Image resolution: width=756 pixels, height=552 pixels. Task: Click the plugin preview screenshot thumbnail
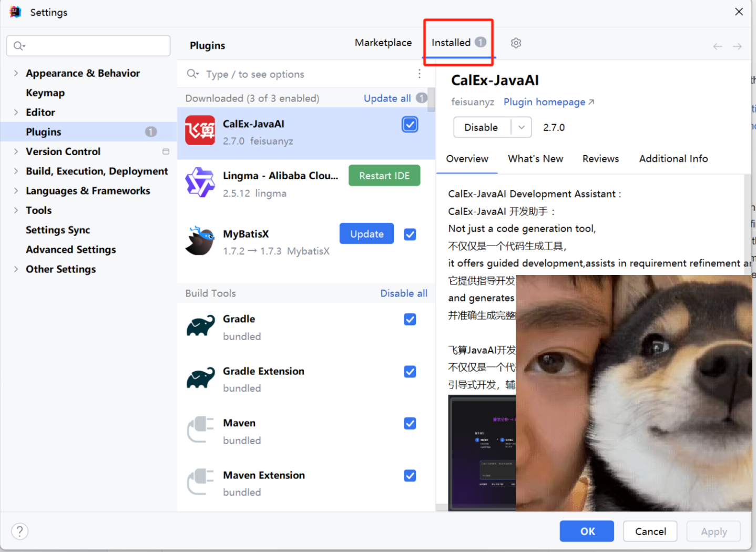[x=482, y=453]
